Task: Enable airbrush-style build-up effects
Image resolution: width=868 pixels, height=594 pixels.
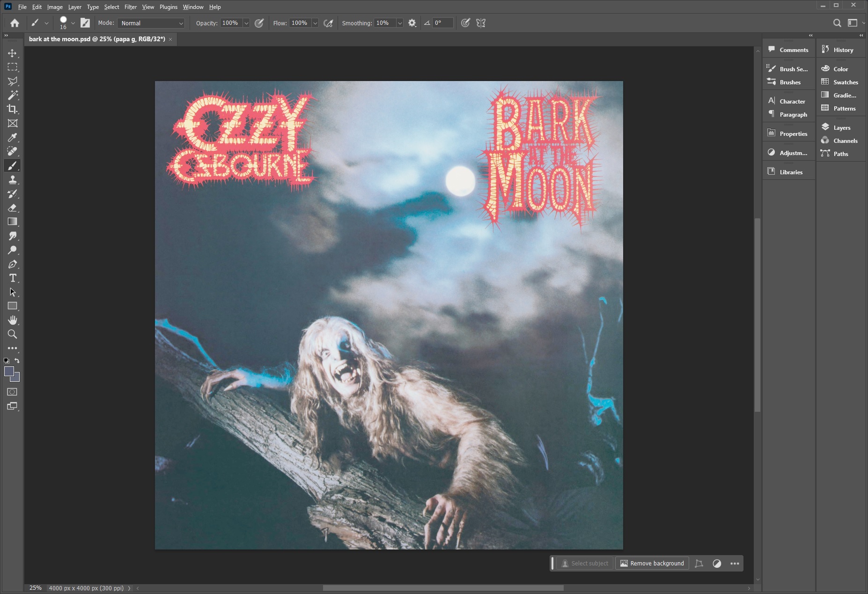Action: 329,23
